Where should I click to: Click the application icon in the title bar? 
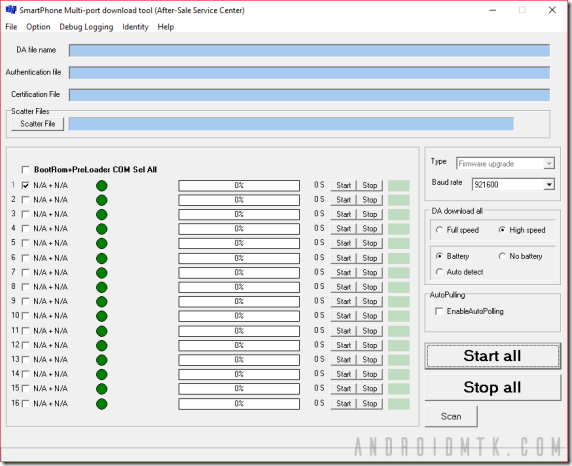(11, 10)
